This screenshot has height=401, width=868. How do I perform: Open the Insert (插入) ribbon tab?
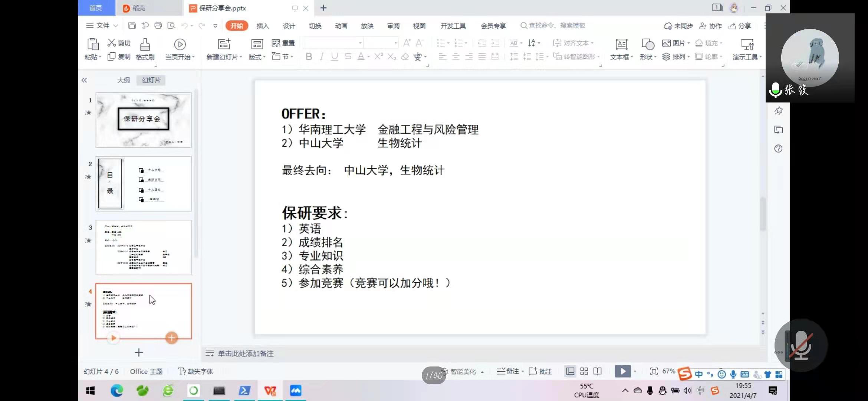[x=263, y=26]
